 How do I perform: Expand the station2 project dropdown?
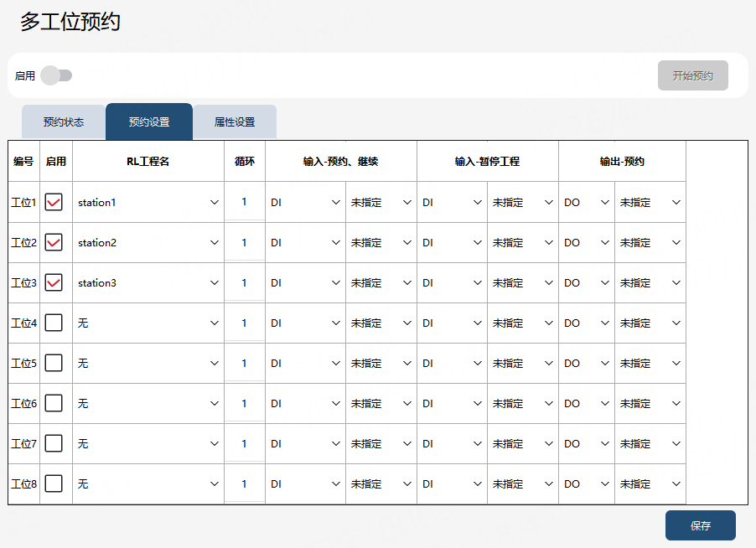[148, 242]
